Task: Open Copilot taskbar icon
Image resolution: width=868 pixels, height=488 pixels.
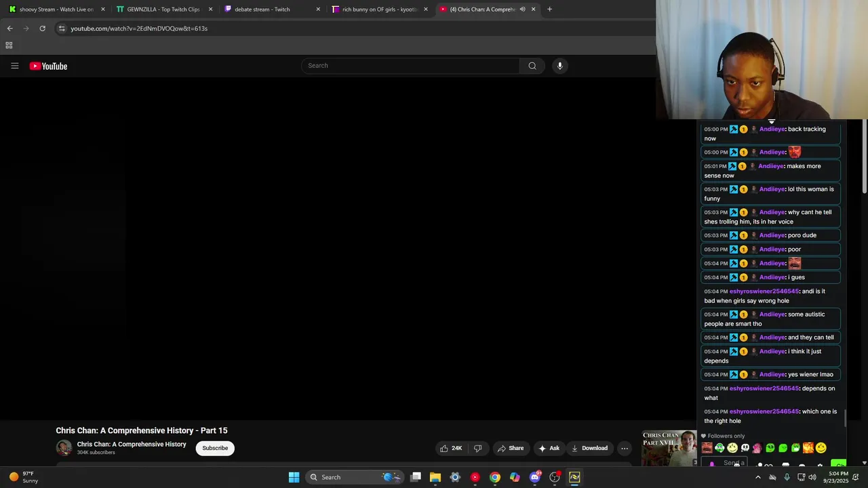Action: click(515, 477)
